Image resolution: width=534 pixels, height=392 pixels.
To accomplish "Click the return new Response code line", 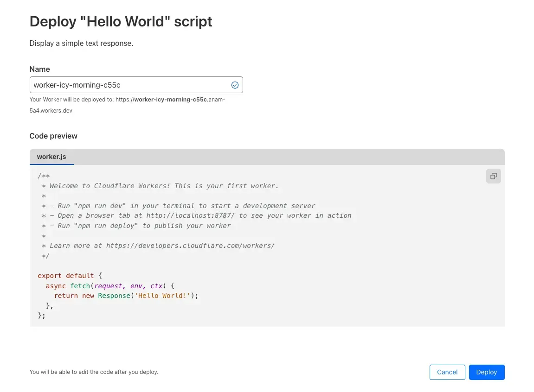I will [x=126, y=296].
